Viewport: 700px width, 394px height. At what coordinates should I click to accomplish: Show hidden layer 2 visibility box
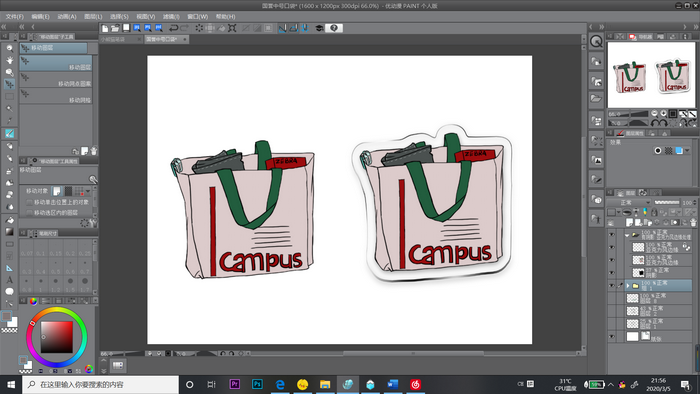[x=612, y=311]
